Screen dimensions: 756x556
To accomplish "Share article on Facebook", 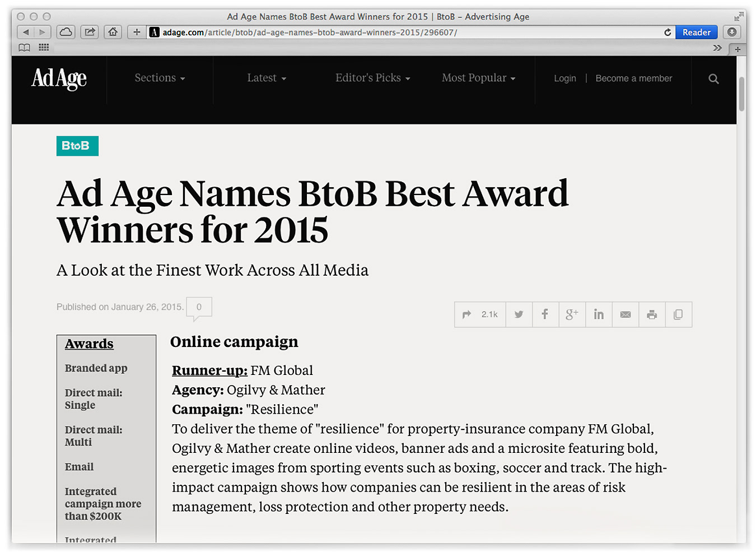I will pos(545,314).
